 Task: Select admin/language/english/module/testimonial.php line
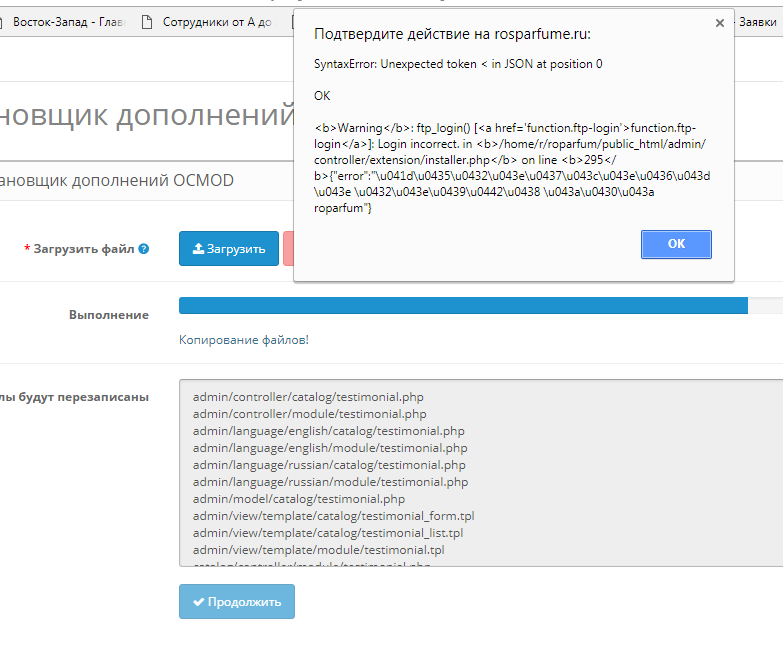click(x=330, y=448)
